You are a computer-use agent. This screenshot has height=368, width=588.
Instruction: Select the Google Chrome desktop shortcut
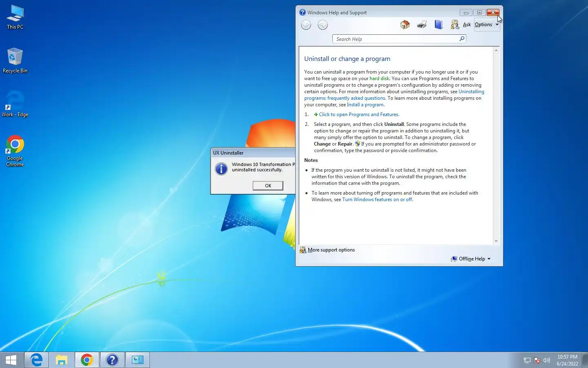pos(15,151)
